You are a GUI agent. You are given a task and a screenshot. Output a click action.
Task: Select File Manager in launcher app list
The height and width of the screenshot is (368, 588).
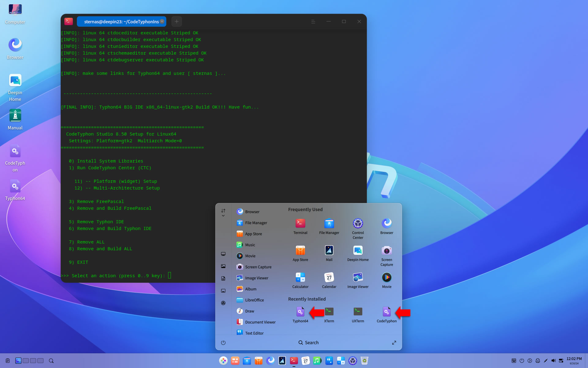point(257,223)
